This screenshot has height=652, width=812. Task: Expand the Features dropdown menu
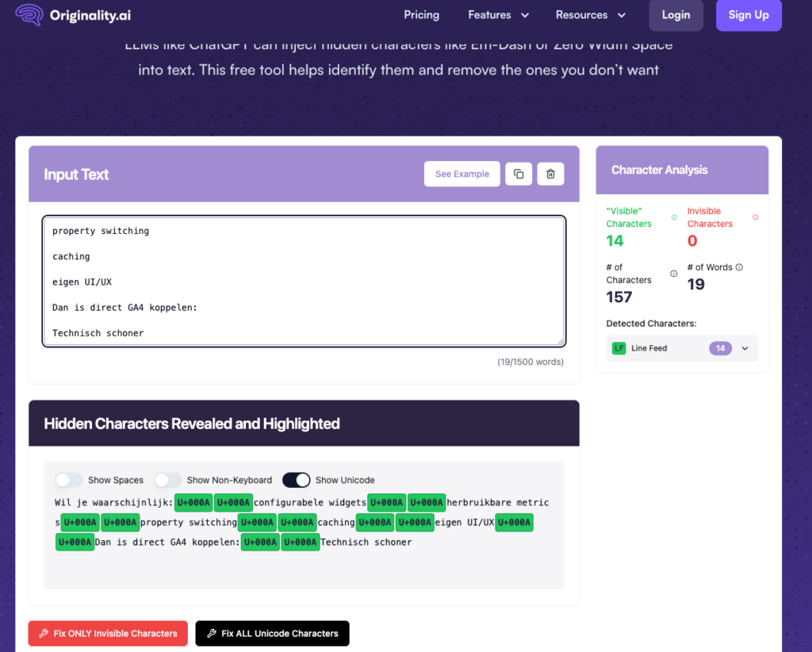pos(498,14)
